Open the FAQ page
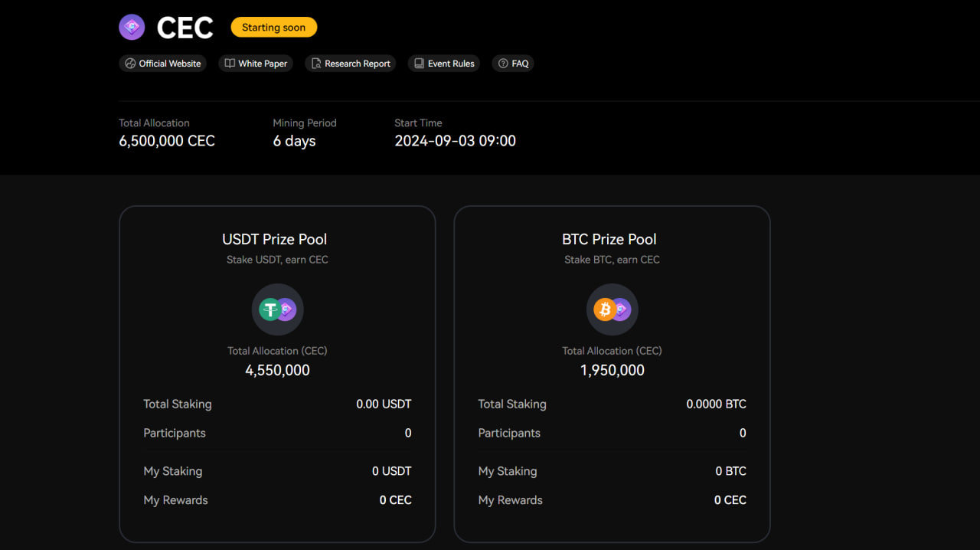Viewport: 980px width, 550px height. click(521, 64)
